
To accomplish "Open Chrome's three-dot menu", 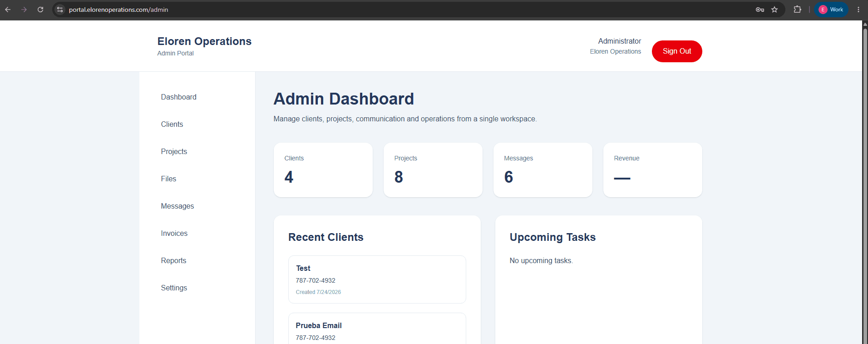I will click(x=858, y=10).
